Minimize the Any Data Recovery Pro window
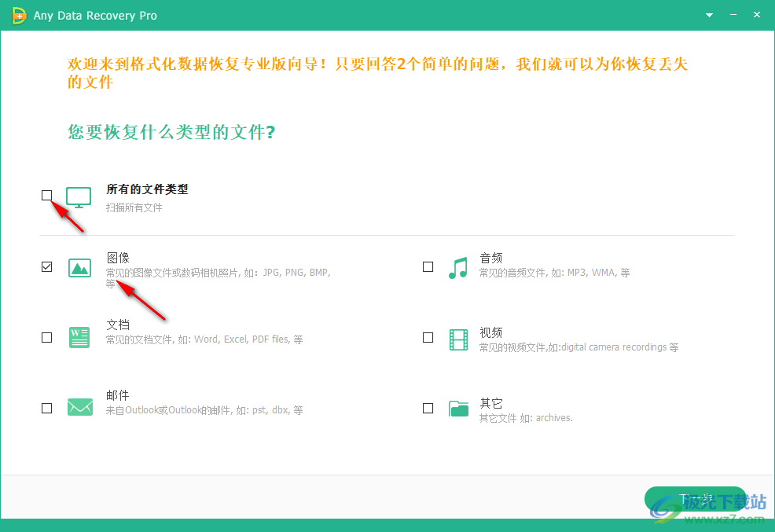Screen dimensions: 775x532 733,15
